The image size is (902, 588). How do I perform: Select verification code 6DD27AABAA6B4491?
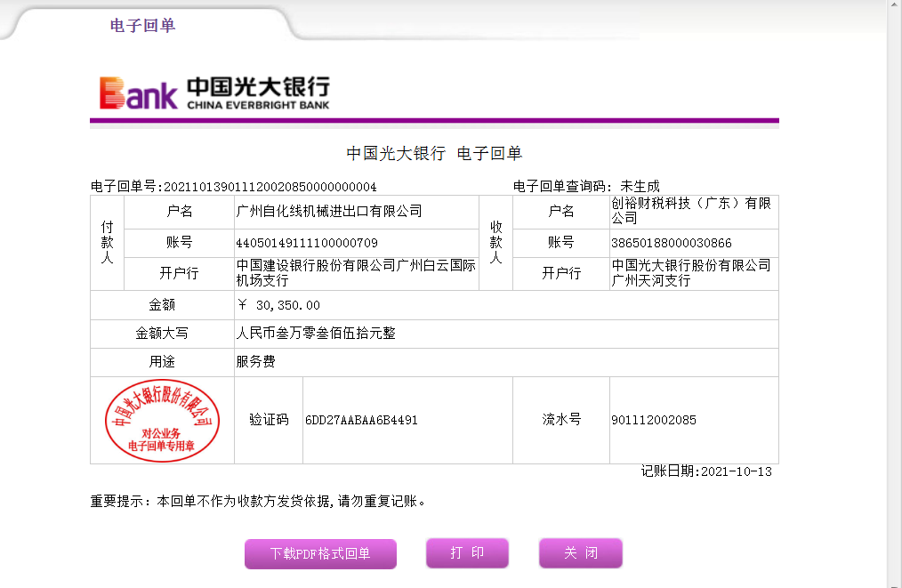click(361, 420)
